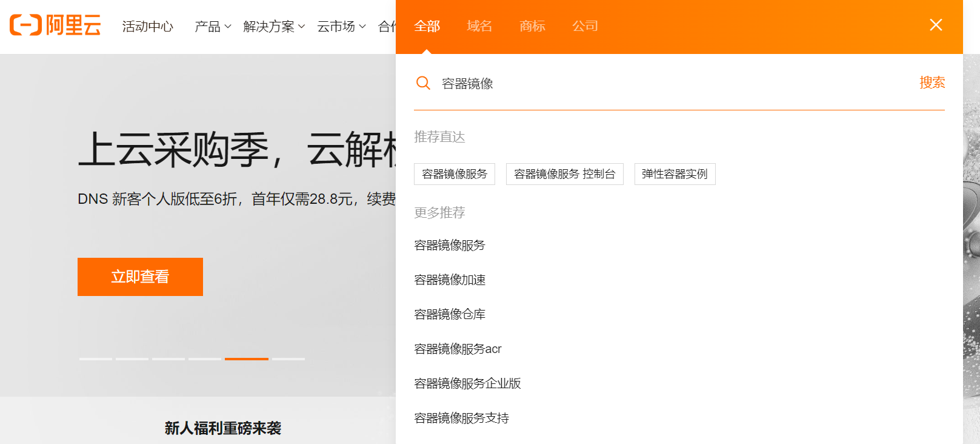Switch to the 域名 search tab
Viewport: 980px width, 444px height.
[x=479, y=26]
